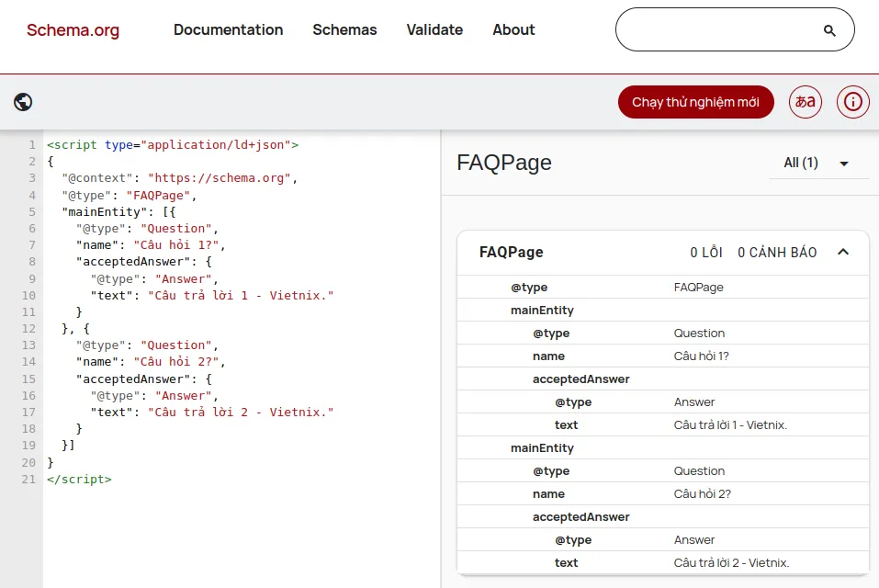
Task: Click the FAQPage heading above results
Action: [503, 163]
